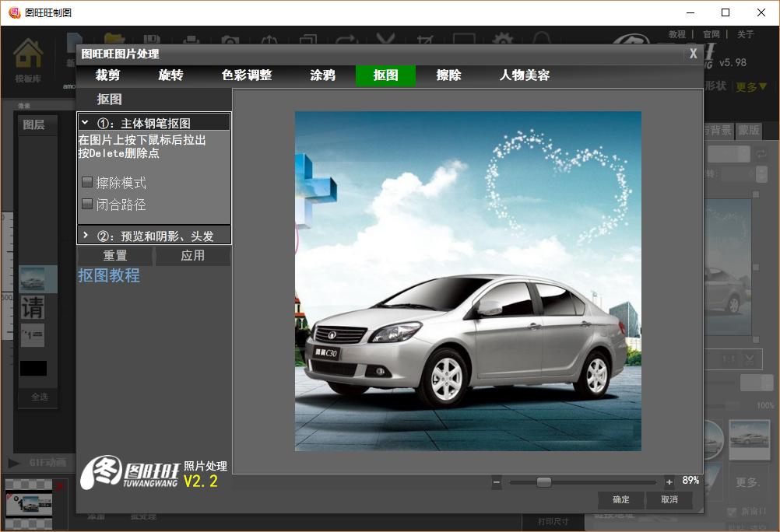Screen dimensions: 780x532
Task: Expand the ②：预览和阴影、头发 section
Action: click(85, 236)
